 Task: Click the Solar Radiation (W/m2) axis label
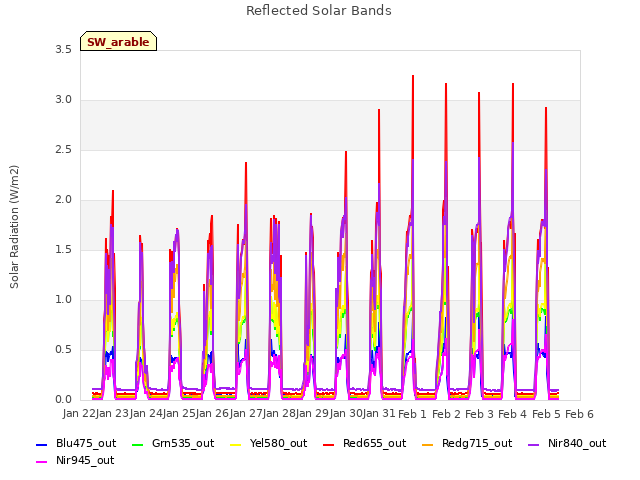click(x=14, y=227)
